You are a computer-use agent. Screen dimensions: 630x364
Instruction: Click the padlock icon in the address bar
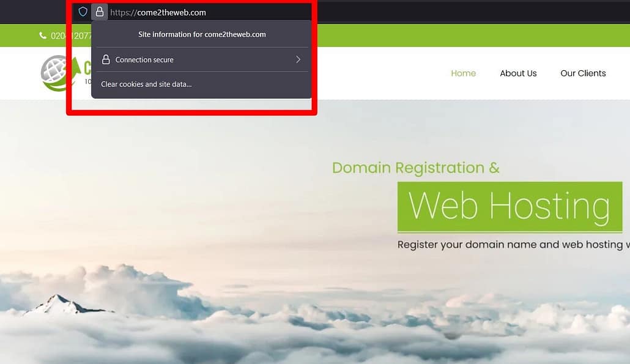(x=100, y=12)
